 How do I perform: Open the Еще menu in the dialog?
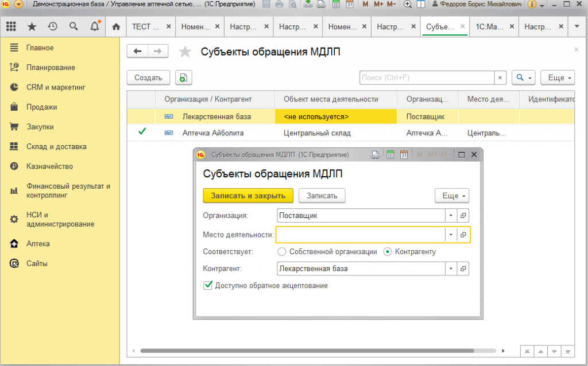pos(452,196)
